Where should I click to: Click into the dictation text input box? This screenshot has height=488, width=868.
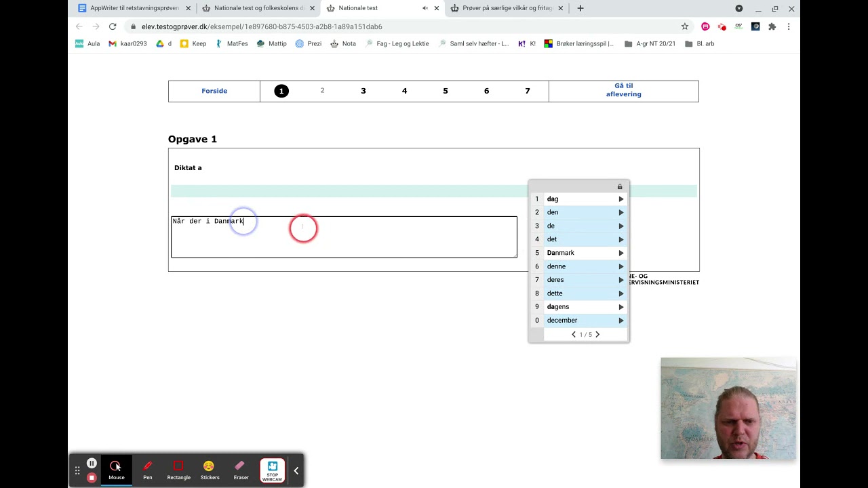pyautogui.click(x=344, y=237)
